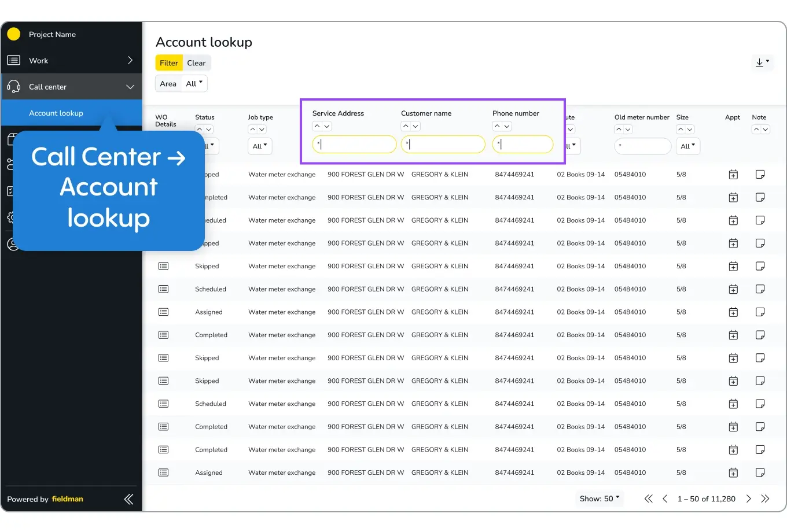Focus the Phone number filter field
The image size is (787, 532).
tap(523, 144)
